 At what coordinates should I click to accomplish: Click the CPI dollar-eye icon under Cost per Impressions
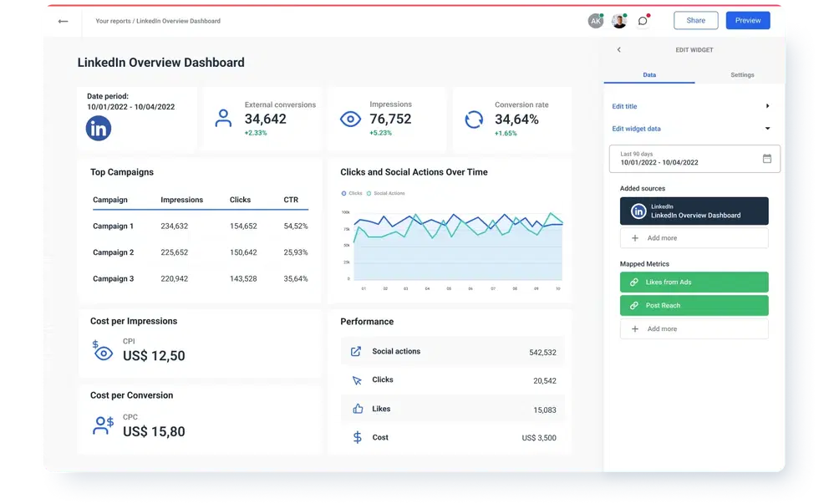tap(102, 352)
